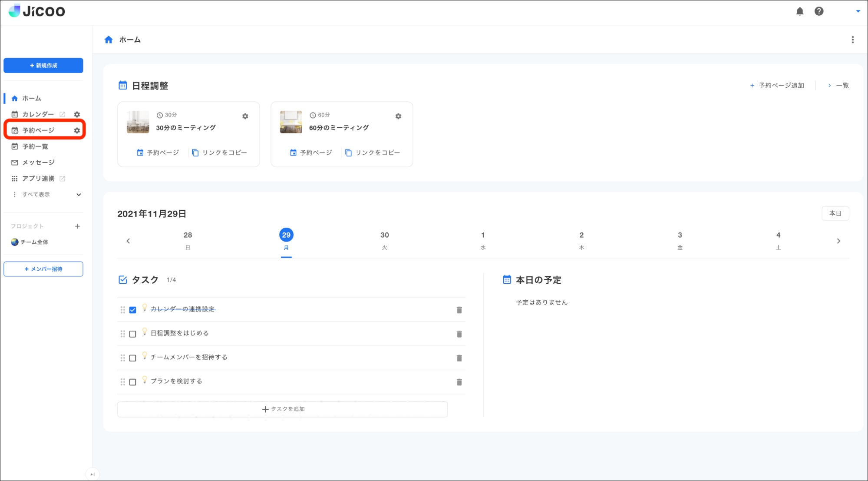The height and width of the screenshot is (481, 868).
Task: Open settings gear for 60分のミーティング card
Action: tap(398, 116)
